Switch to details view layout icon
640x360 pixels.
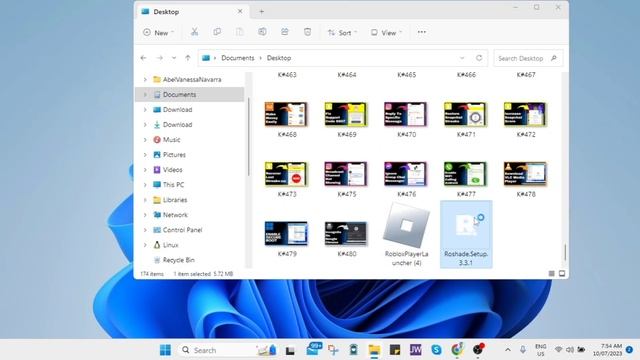click(551, 273)
